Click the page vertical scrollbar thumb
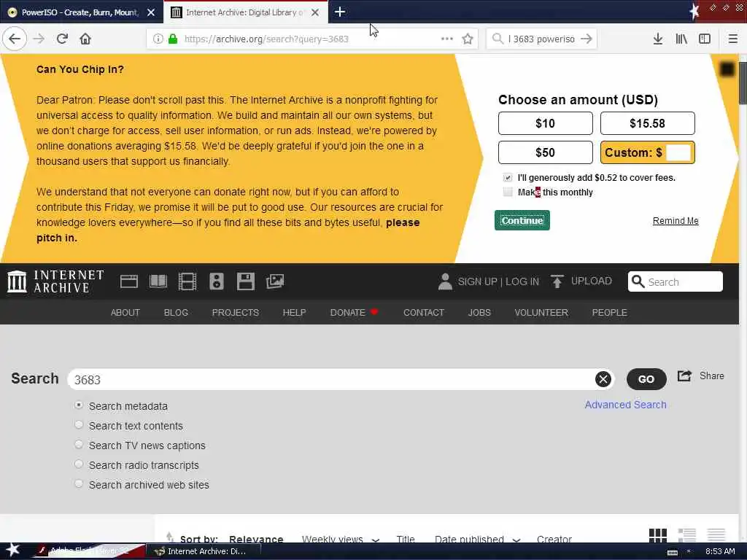747x560 pixels. point(743,82)
